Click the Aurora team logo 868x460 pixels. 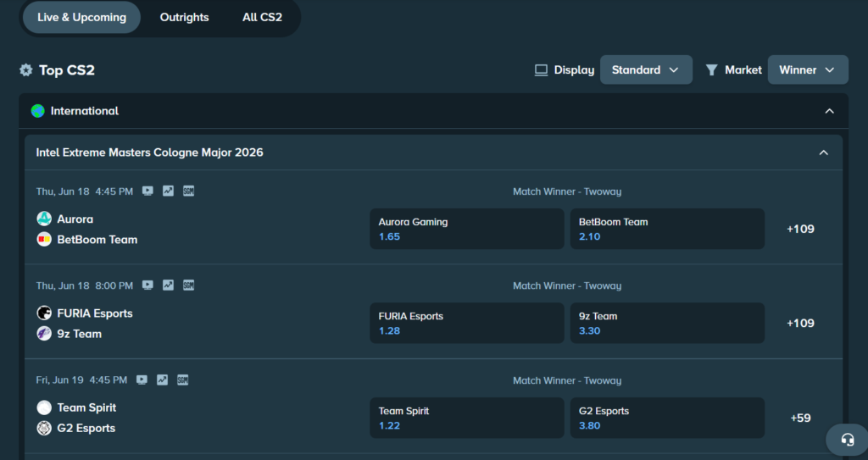44,219
